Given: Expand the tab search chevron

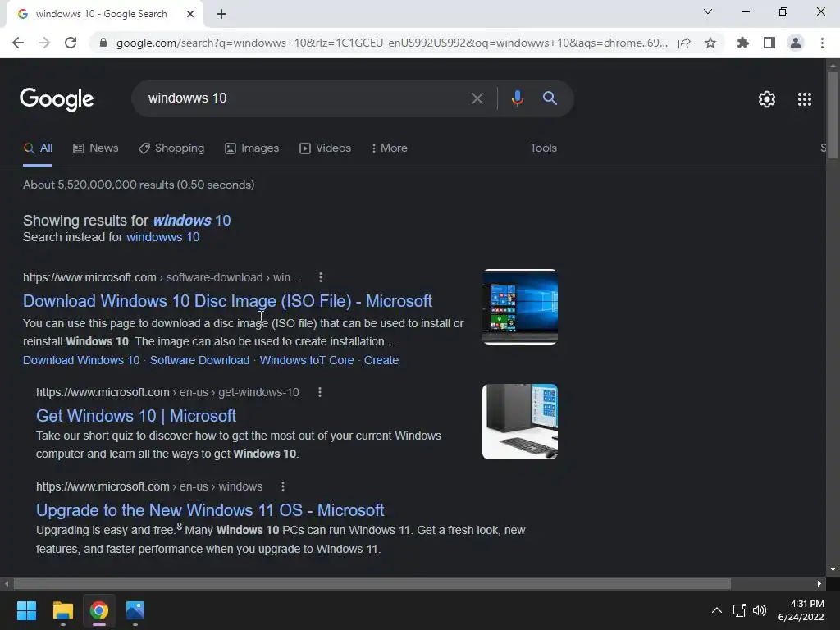Looking at the screenshot, I should [x=708, y=11].
